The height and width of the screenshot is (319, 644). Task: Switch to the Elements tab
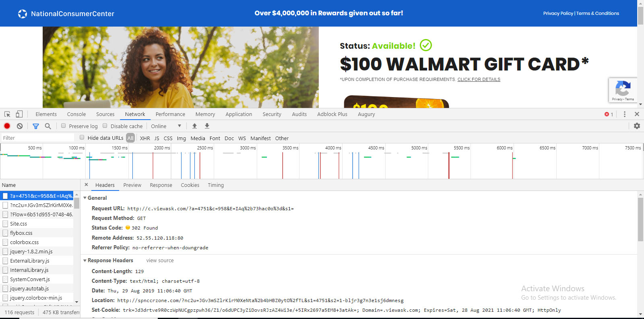click(x=46, y=114)
